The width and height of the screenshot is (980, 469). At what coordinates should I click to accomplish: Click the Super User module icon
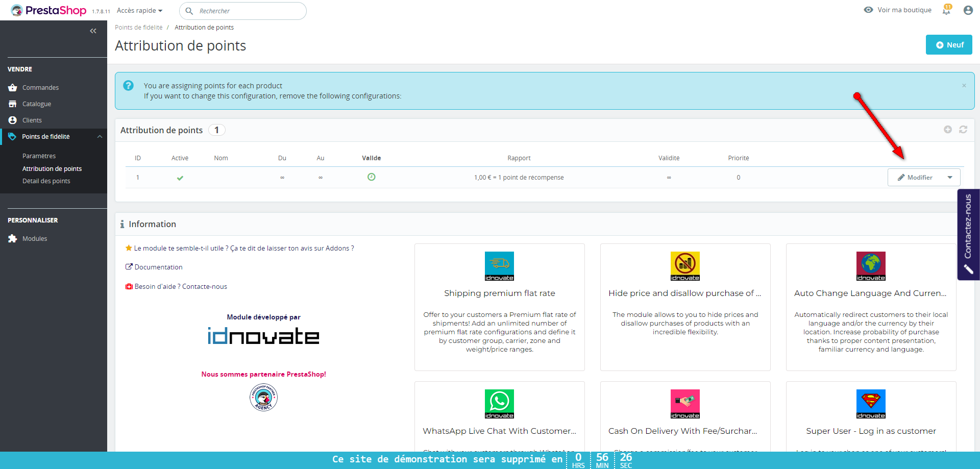point(871,404)
